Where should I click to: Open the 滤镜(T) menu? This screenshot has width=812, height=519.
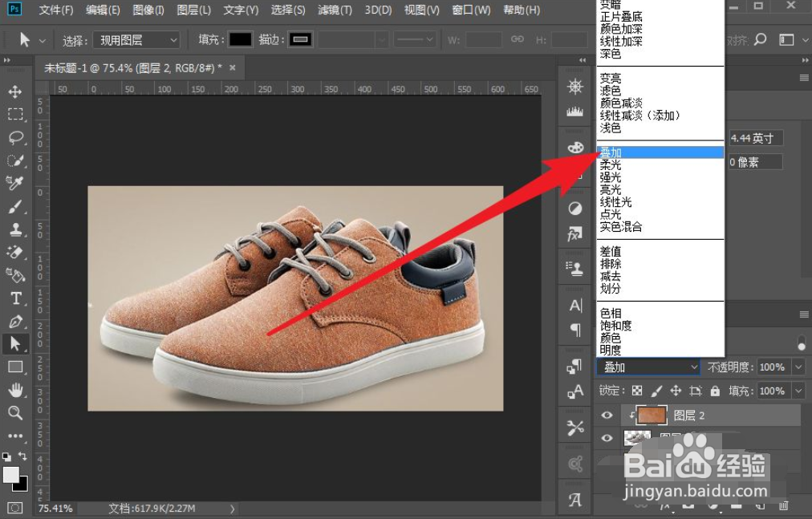(335, 10)
